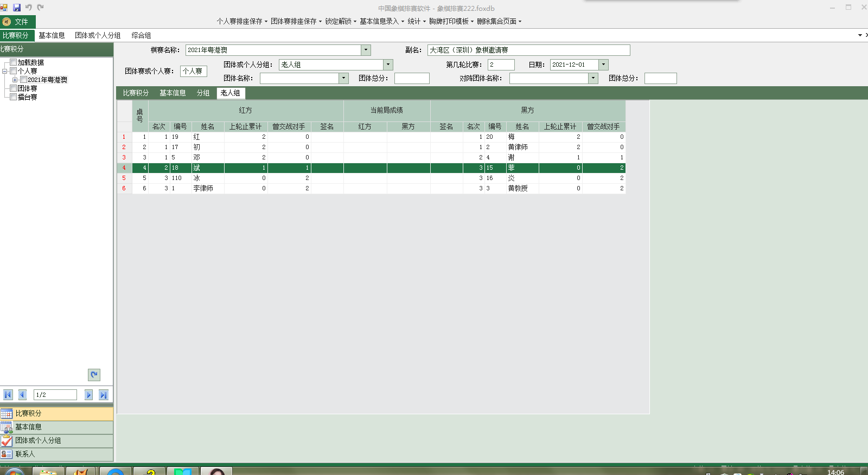The width and height of the screenshot is (868, 475).
Task: Click the refresh icon in left panel
Action: coord(94,375)
